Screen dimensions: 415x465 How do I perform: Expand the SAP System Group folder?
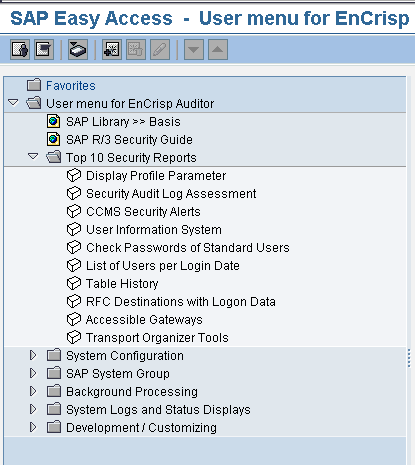[33, 373]
